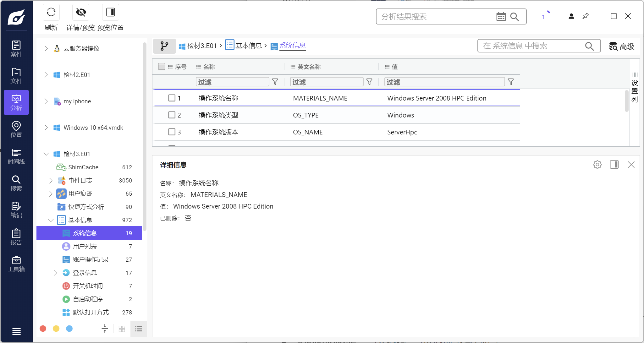644x343 pixels.
Task: Check the checkbox for row 3
Action: pos(172,132)
